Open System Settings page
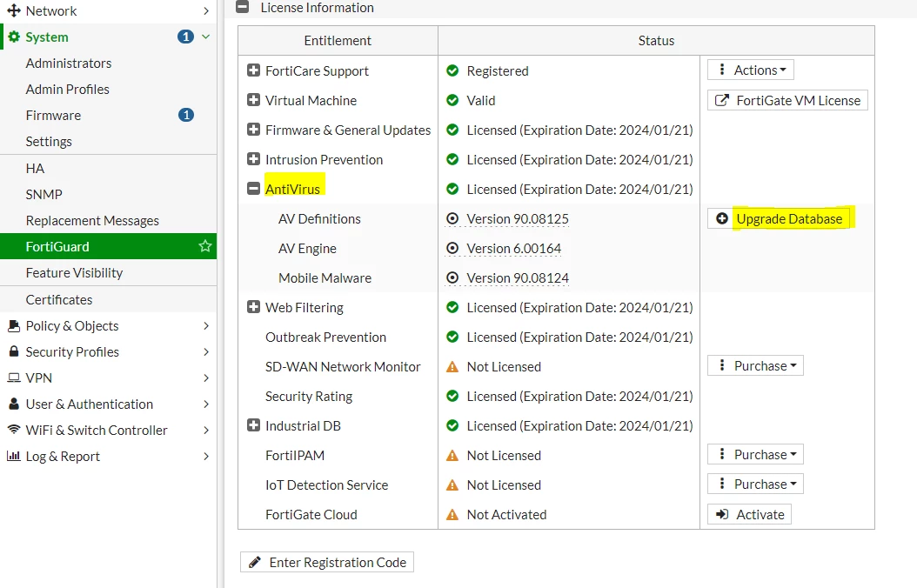 tap(49, 142)
